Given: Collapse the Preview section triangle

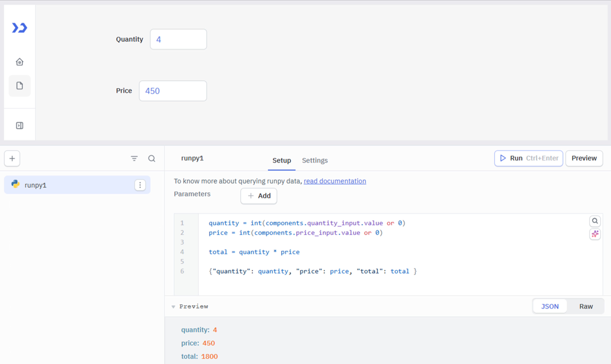Looking at the screenshot, I should coord(173,307).
